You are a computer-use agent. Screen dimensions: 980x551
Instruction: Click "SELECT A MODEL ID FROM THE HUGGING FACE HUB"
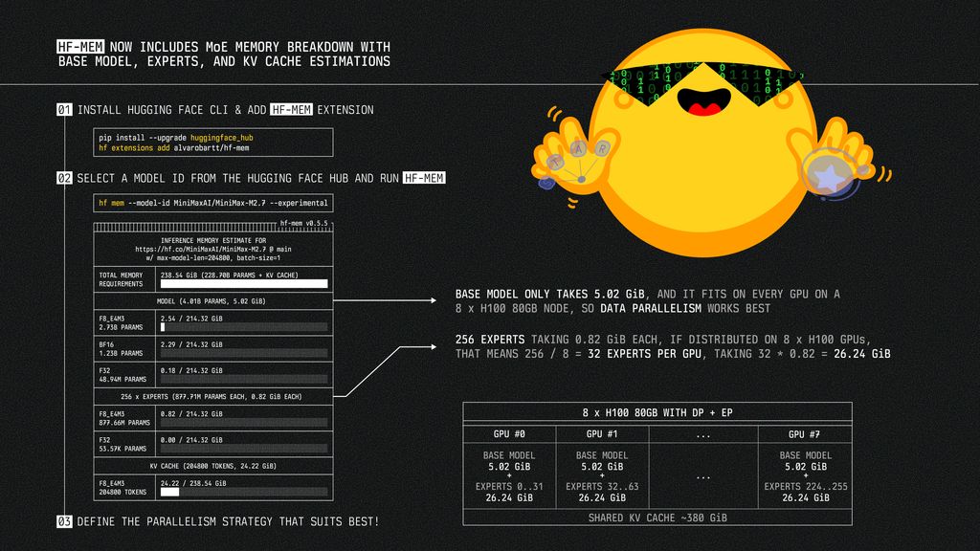tap(212, 178)
